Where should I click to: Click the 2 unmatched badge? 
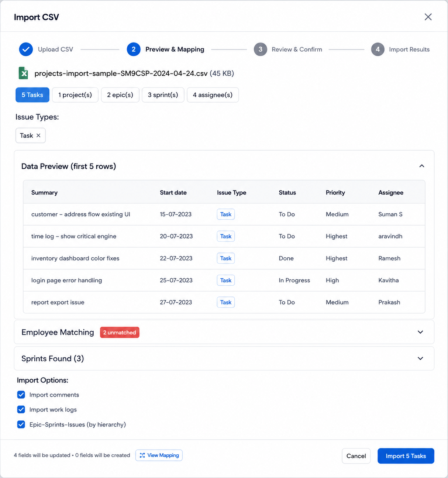(x=120, y=333)
